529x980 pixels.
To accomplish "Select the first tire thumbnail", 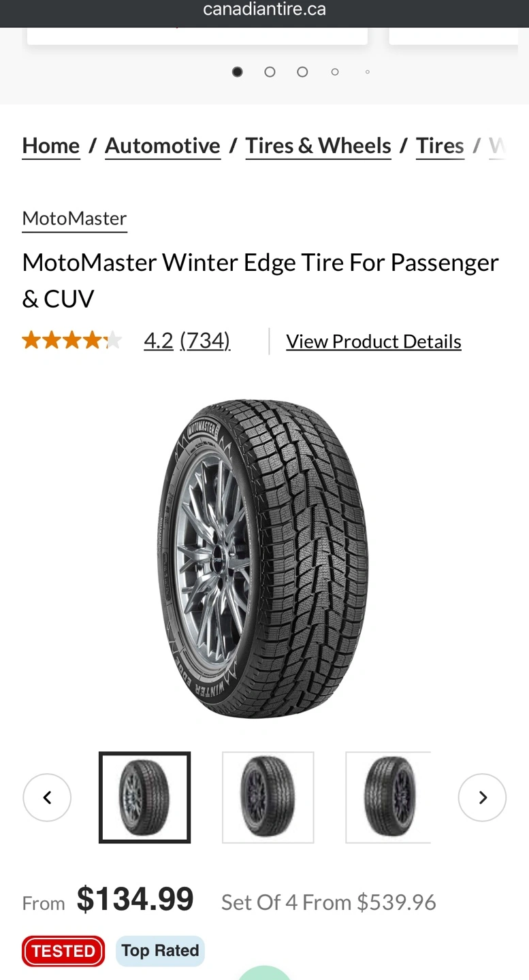I will 144,798.
